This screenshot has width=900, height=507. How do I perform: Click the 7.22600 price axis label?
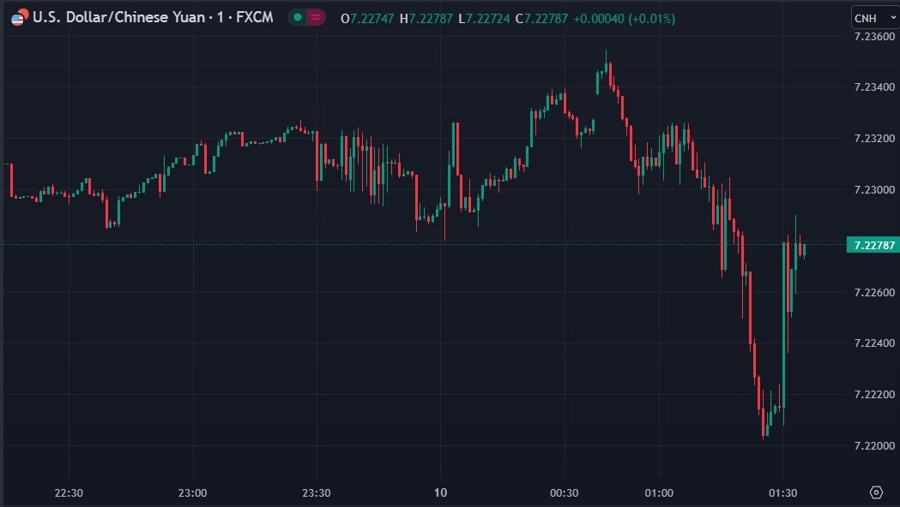(874, 293)
